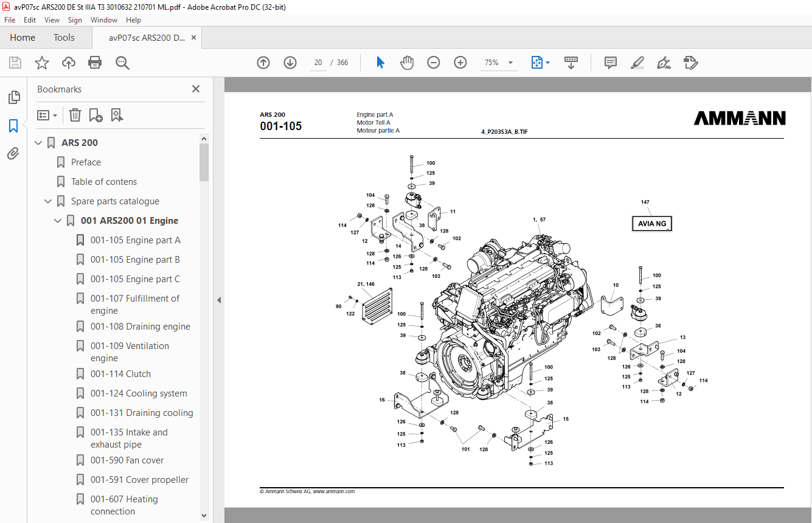Viewport: 812px width, 523px height.
Task: Zoom out with the minus circle icon
Action: point(434,63)
